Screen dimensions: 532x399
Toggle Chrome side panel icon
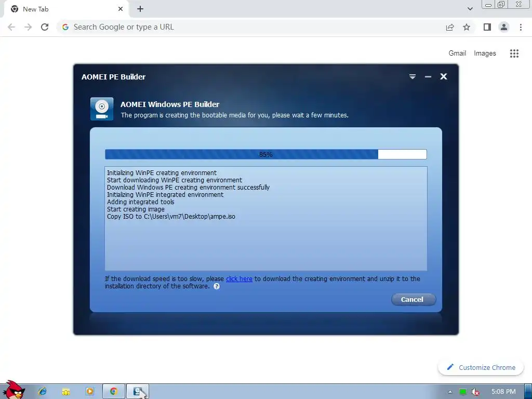coord(487,27)
